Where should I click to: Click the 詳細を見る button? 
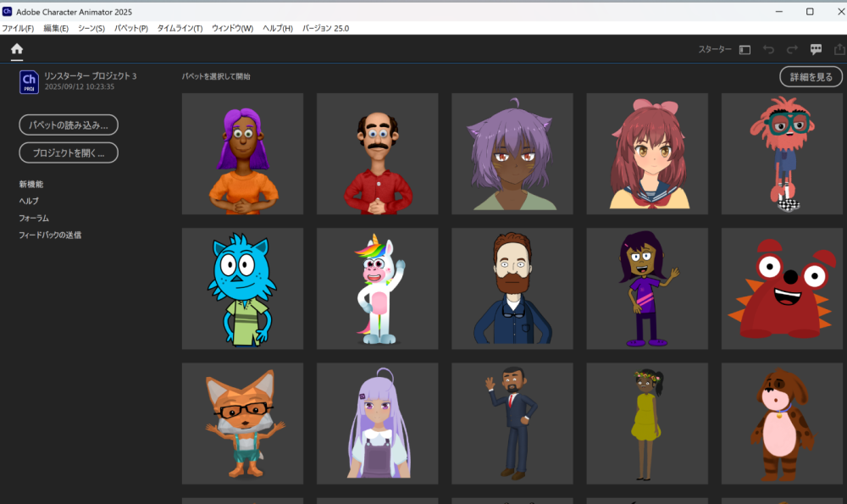tap(811, 77)
